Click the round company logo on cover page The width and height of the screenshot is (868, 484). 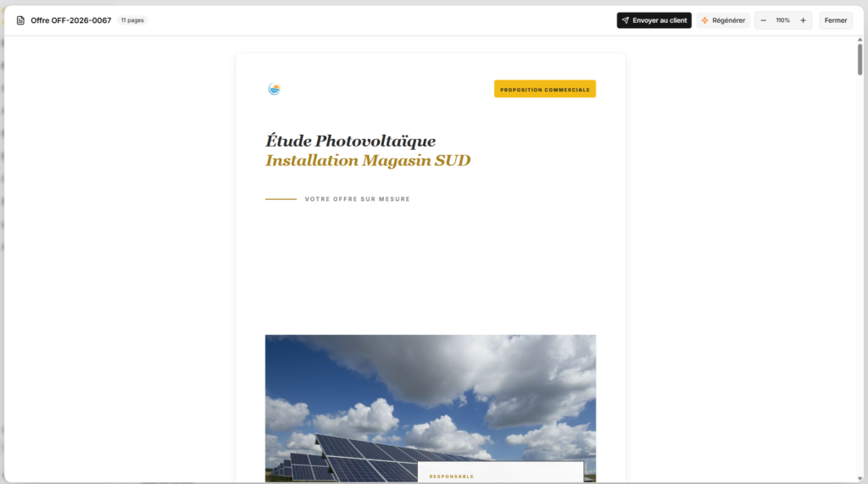click(x=275, y=89)
